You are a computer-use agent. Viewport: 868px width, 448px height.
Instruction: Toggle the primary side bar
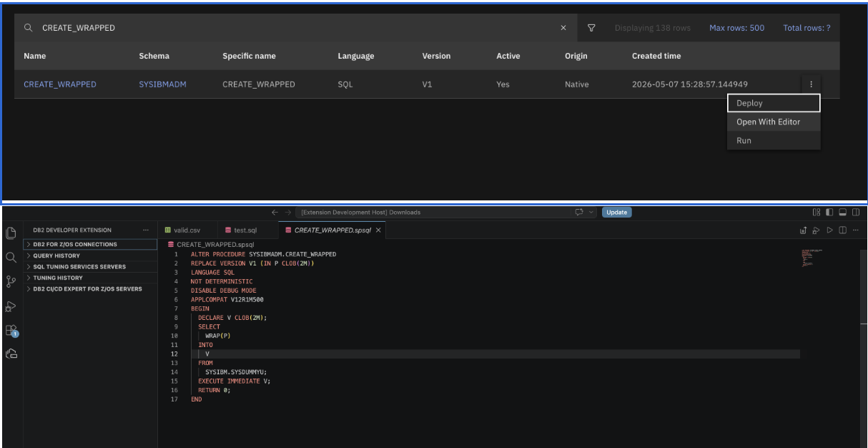pyautogui.click(x=829, y=213)
